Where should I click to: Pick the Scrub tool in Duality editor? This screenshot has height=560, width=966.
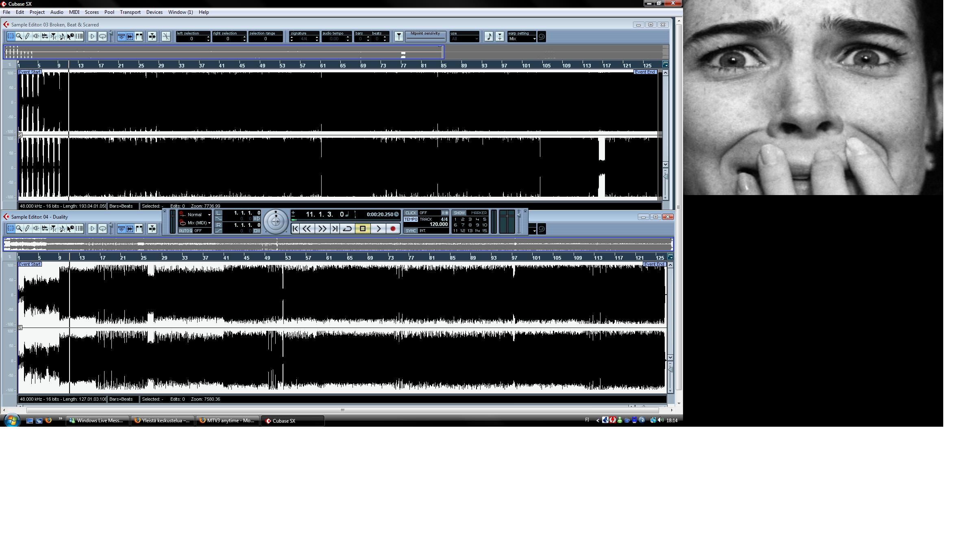[36, 229]
